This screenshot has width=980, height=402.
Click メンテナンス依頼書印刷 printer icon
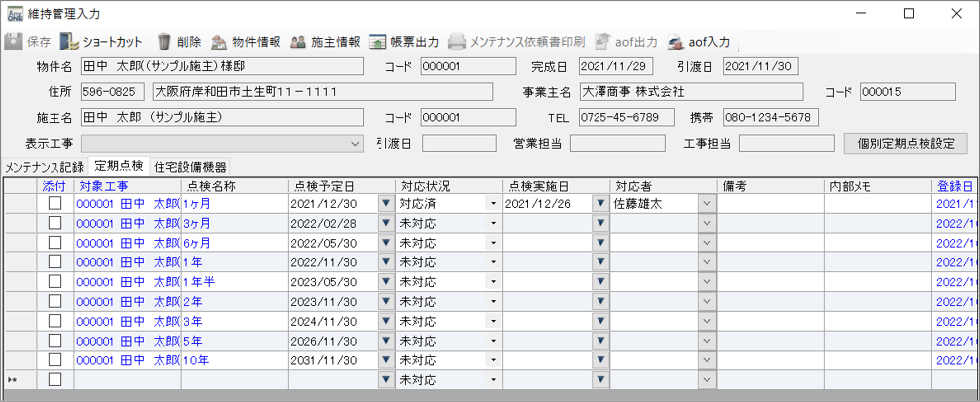458,42
